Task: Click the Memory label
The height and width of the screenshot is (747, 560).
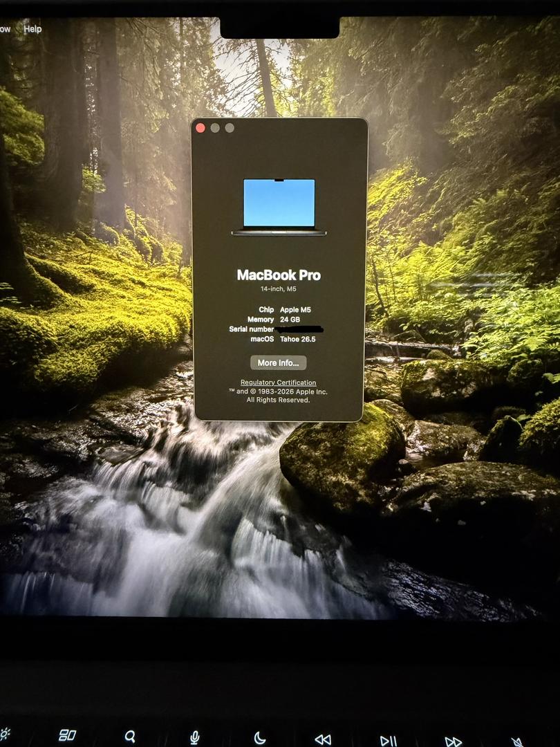Action: [x=261, y=320]
